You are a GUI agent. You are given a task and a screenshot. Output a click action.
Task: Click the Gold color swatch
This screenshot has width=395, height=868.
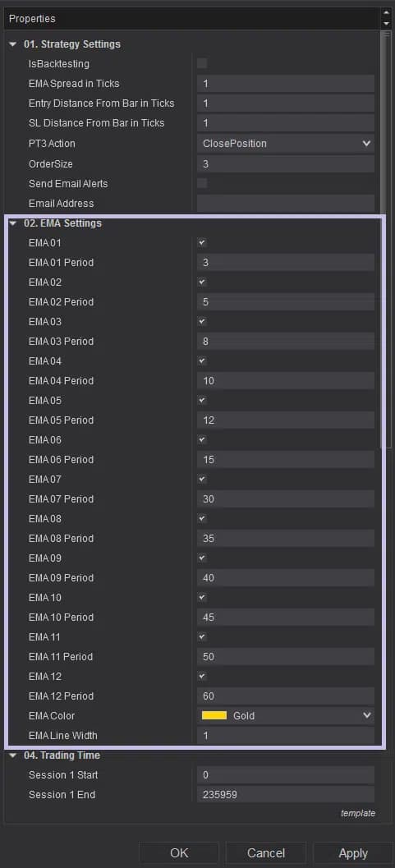[214, 716]
